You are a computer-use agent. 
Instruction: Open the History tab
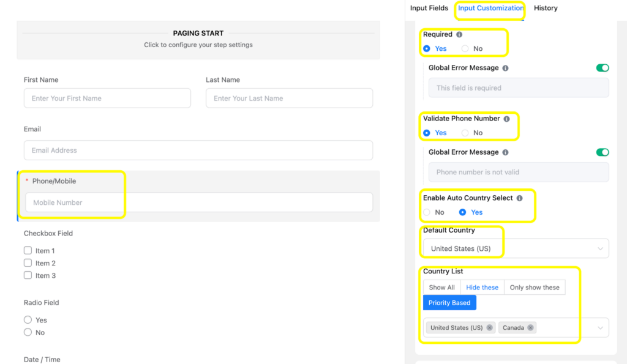click(x=546, y=8)
